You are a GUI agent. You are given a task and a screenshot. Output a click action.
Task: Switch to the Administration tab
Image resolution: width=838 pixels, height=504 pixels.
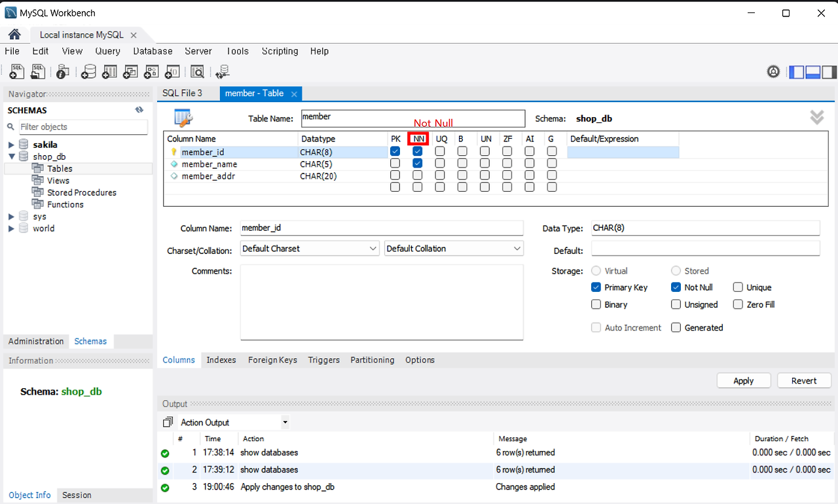tap(36, 341)
